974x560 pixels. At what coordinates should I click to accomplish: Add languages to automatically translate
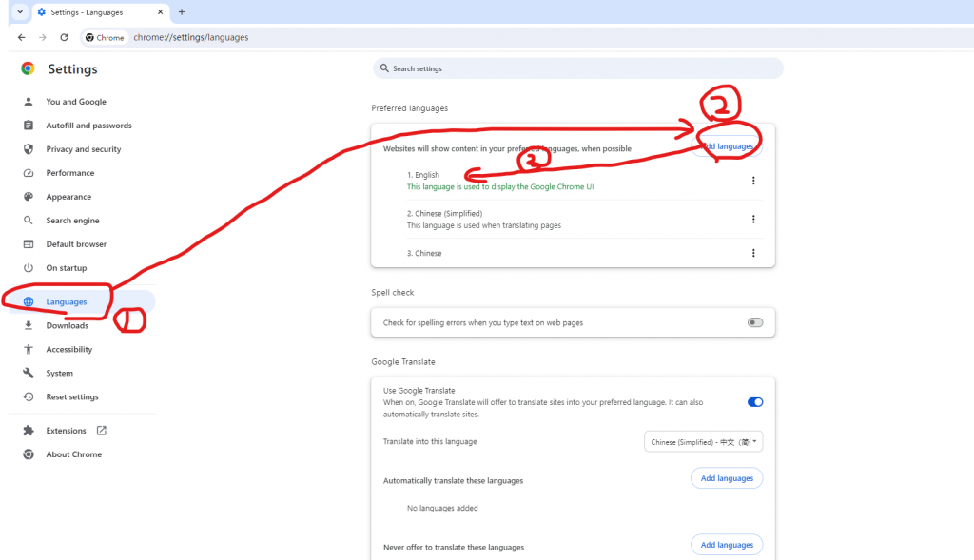727,478
